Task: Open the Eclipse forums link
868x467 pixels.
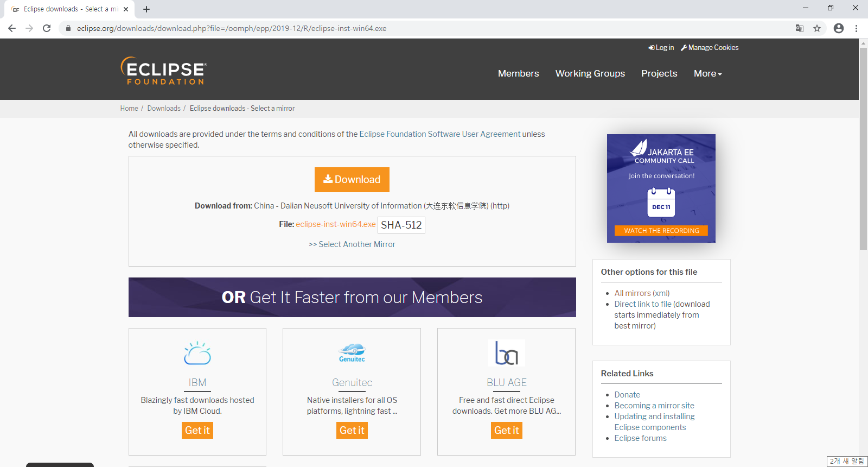Action: click(x=641, y=438)
